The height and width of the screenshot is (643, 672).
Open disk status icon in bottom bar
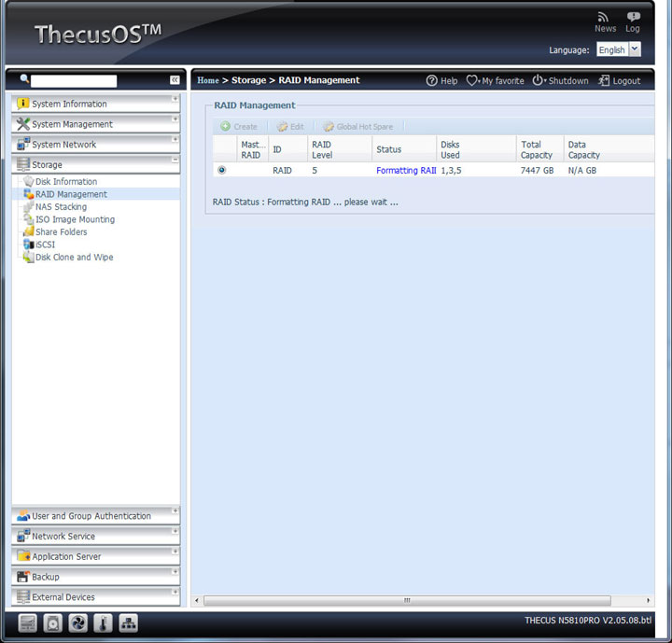(52, 623)
